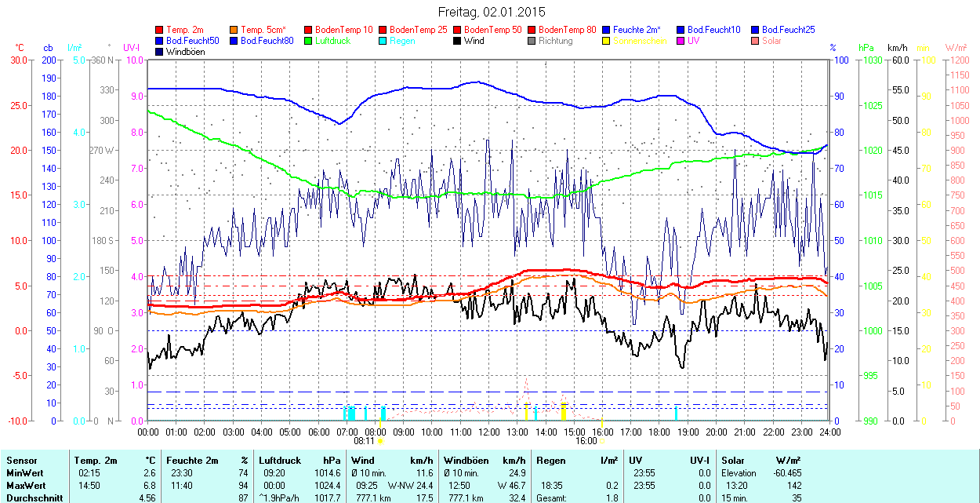
Task: Select the Durchschnitt row label
Action: 31,498
